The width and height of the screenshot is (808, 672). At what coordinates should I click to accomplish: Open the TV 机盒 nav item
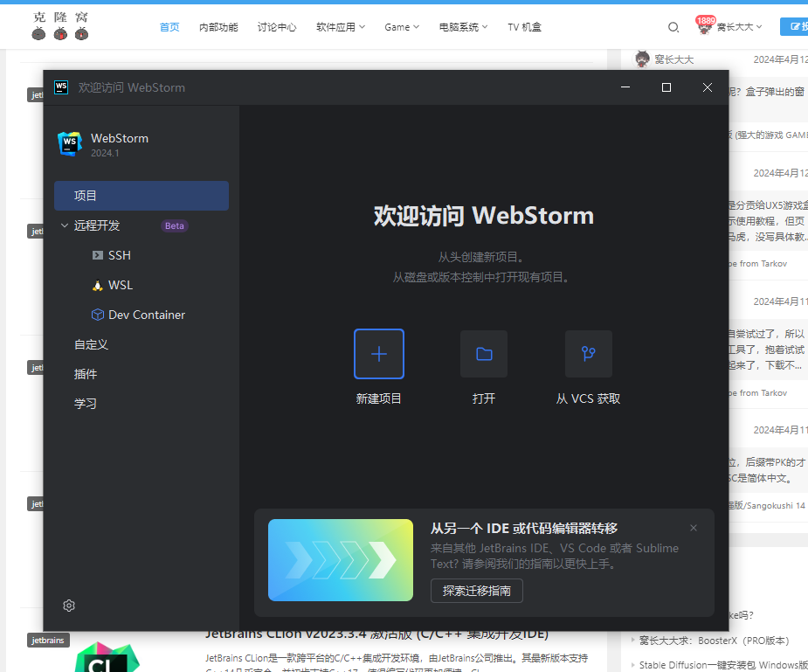coord(525,27)
